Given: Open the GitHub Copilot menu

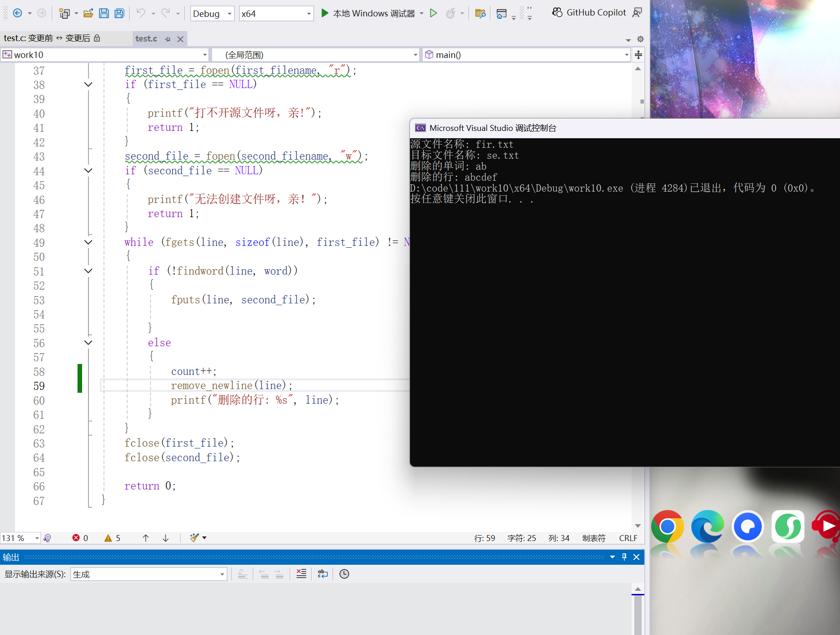Looking at the screenshot, I should tap(589, 13).
